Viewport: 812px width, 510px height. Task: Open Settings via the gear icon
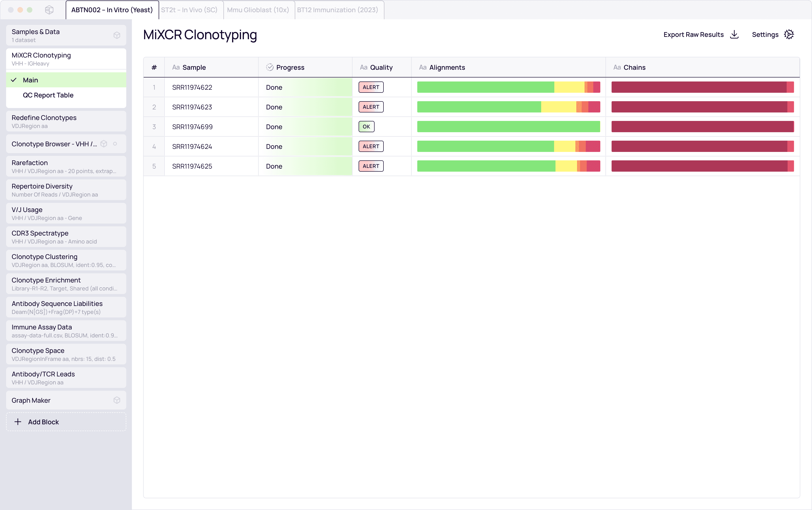tap(789, 35)
